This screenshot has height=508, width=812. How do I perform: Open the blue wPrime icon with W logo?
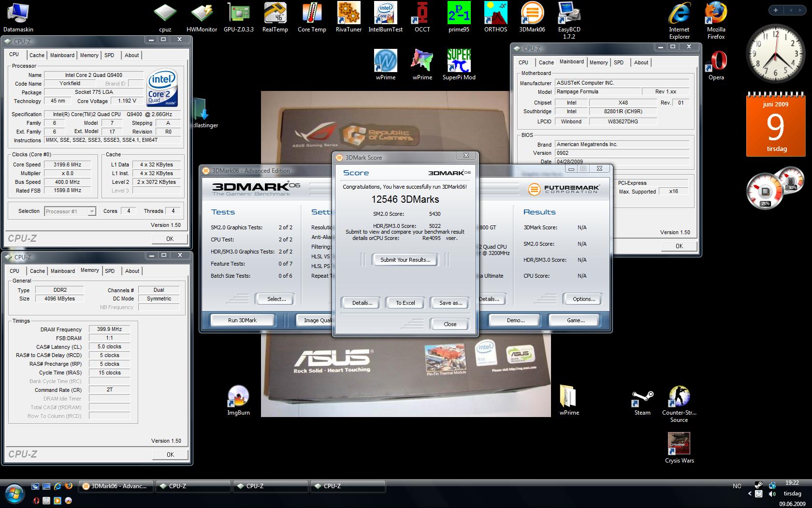(x=385, y=65)
